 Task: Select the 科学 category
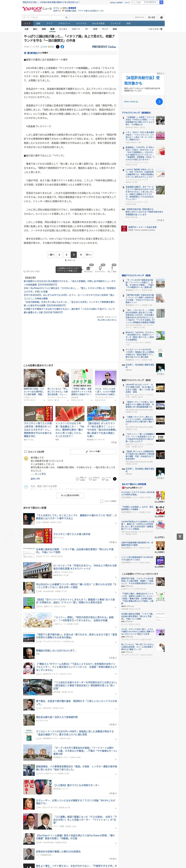(95, 29)
